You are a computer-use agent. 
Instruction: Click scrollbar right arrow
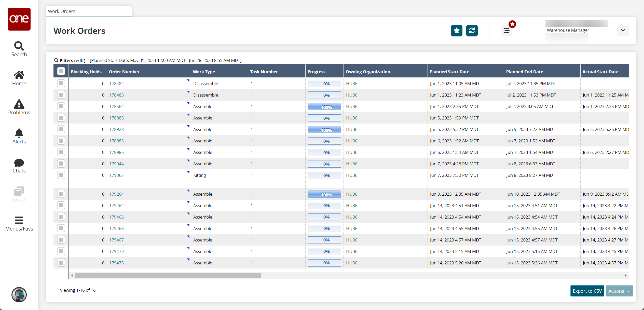625,275
